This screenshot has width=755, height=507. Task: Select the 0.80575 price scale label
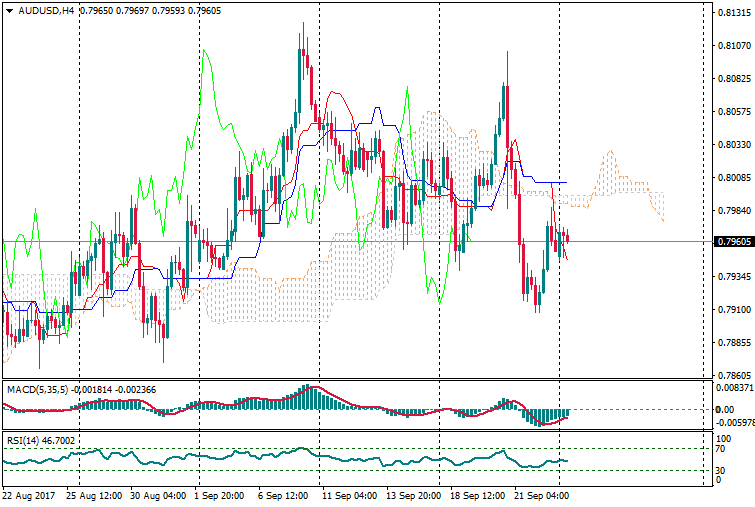coord(734,112)
